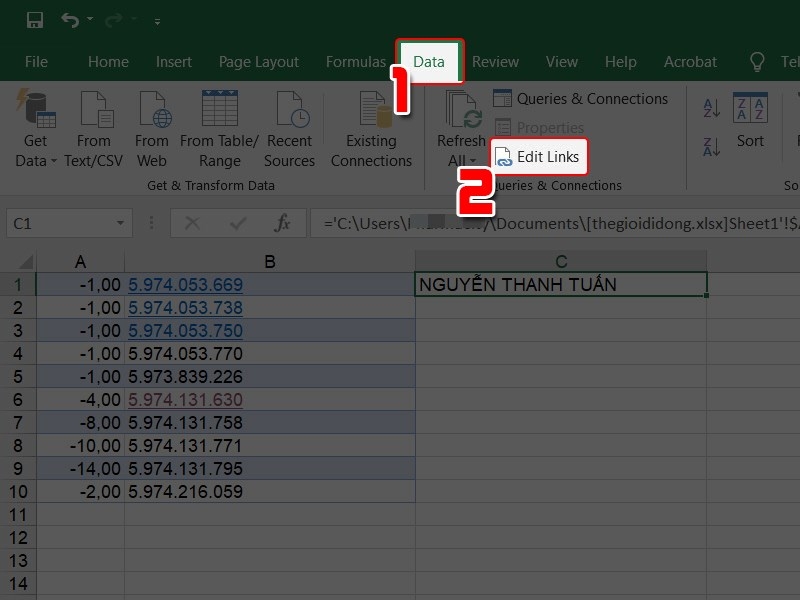
Task: Click inside the formula bar
Action: 555,223
